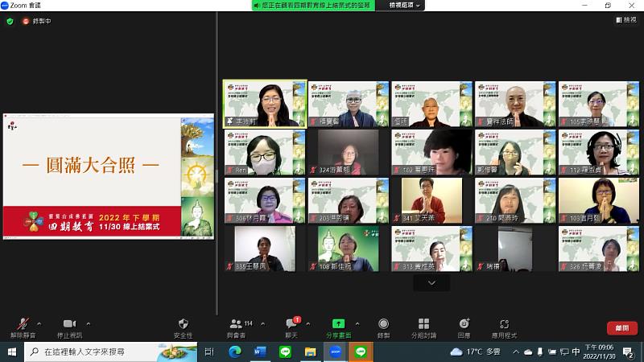Open Microsoft Word from the taskbar
Viewport: 644px width, 362px height.
coord(259,352)
